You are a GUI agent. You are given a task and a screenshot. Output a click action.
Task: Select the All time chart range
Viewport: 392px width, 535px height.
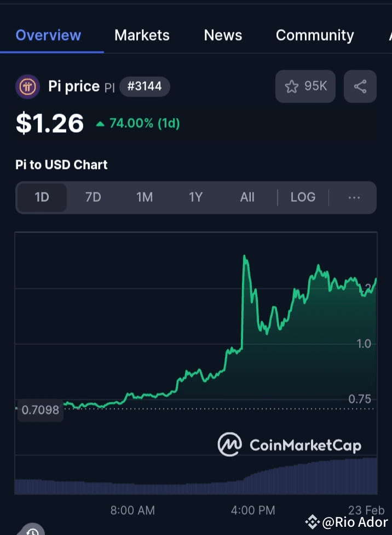[x=247, y=197]
